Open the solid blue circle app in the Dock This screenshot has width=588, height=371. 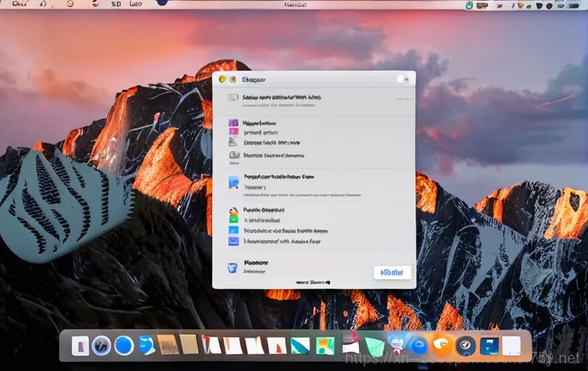[x=124, y=345]
